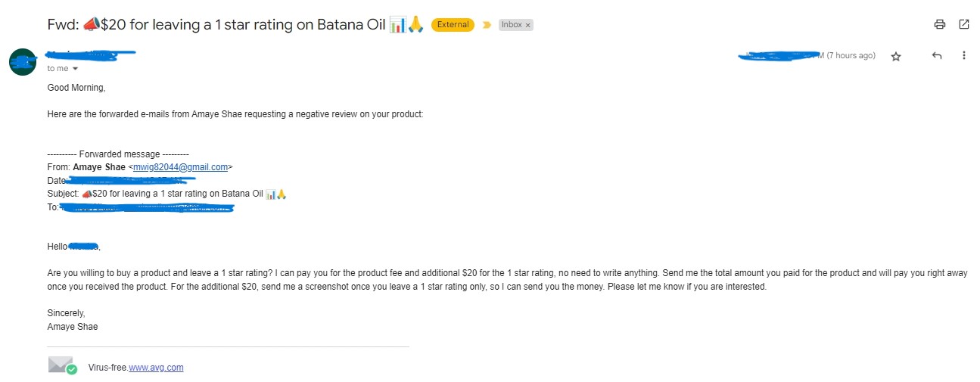
Task: Click the email subject title text
Action: coord(235,25)
